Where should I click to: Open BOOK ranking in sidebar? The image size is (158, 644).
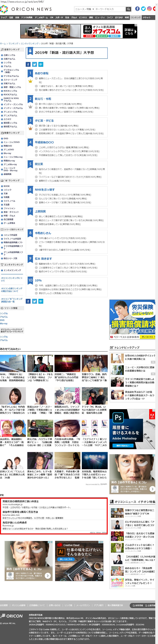tap(6, 186)
